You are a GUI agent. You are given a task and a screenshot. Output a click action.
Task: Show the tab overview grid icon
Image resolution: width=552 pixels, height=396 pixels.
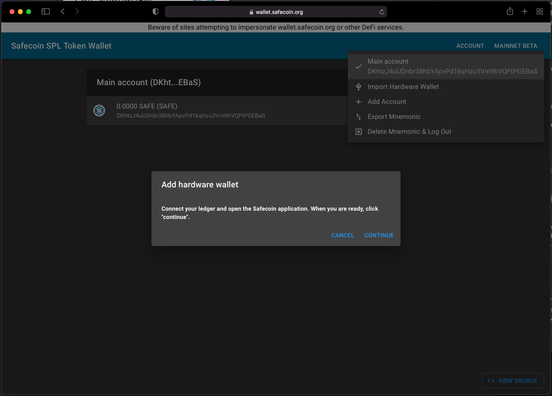539,12
